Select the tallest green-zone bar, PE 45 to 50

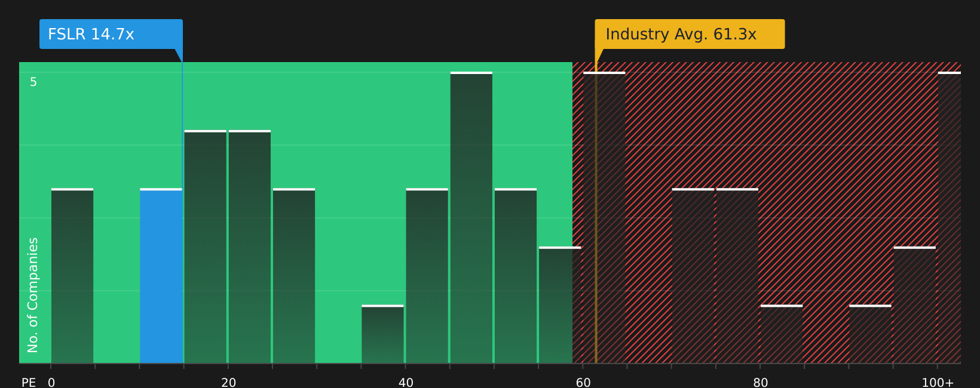(471, 217)
